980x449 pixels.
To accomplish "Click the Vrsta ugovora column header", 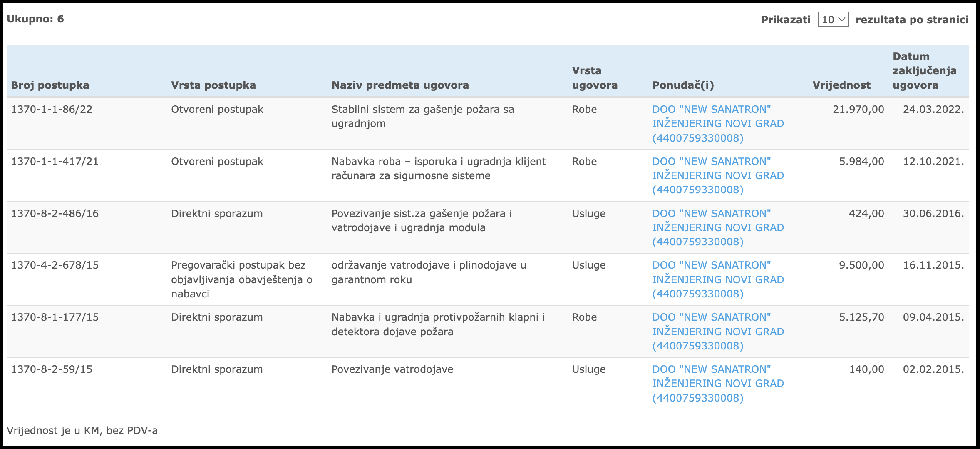I will pos(595,78).
